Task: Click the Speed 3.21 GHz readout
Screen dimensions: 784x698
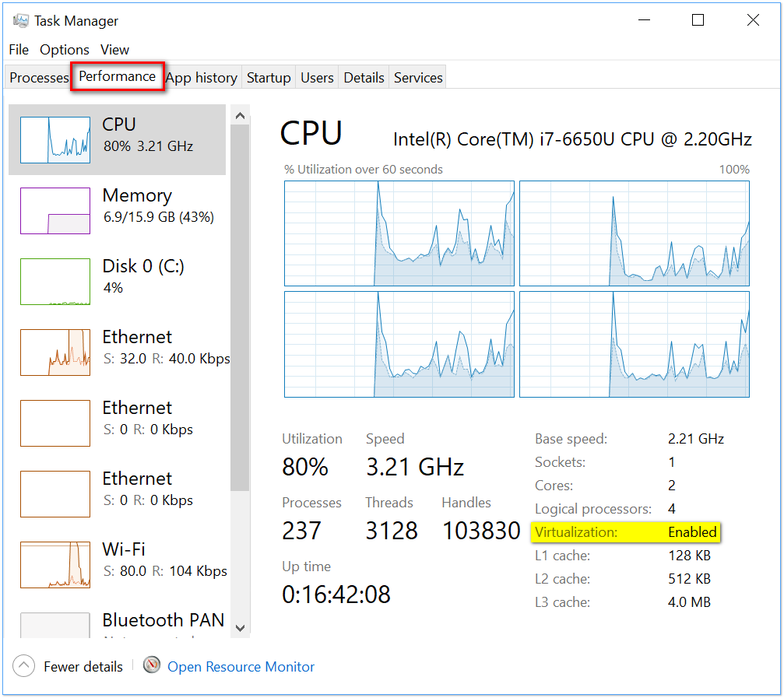Action: click(415, 467)
